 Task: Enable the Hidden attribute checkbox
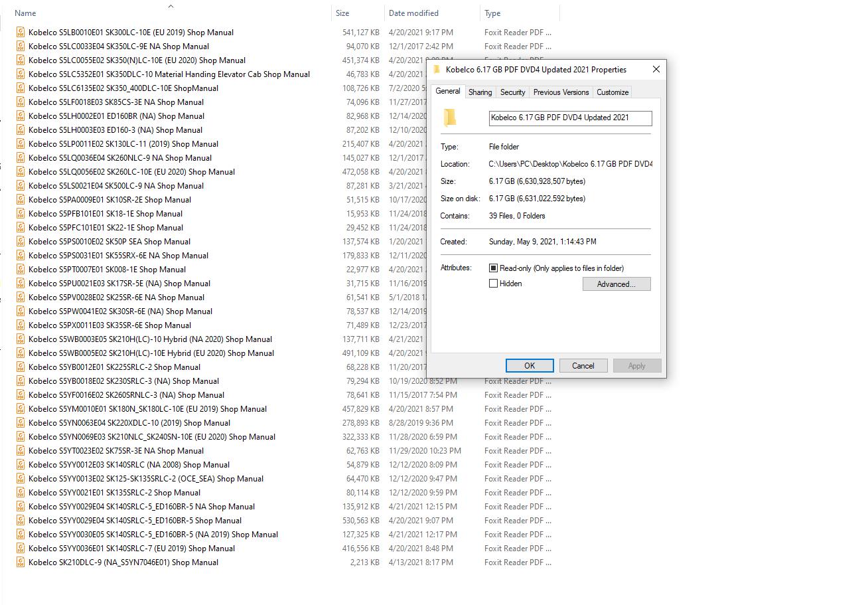[493, 283]
